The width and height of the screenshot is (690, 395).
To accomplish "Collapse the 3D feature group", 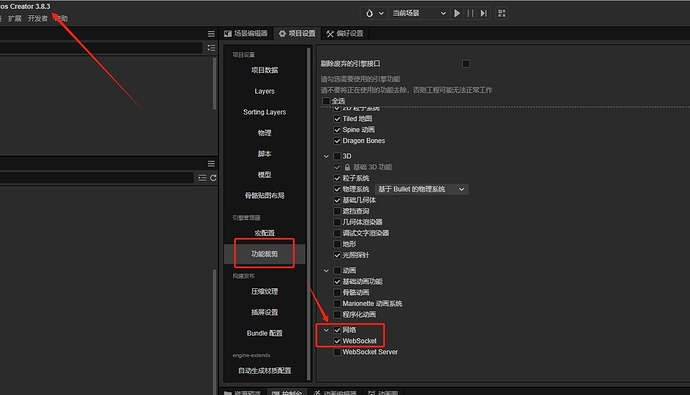I will pyautogui.click(x=326, y=156).
